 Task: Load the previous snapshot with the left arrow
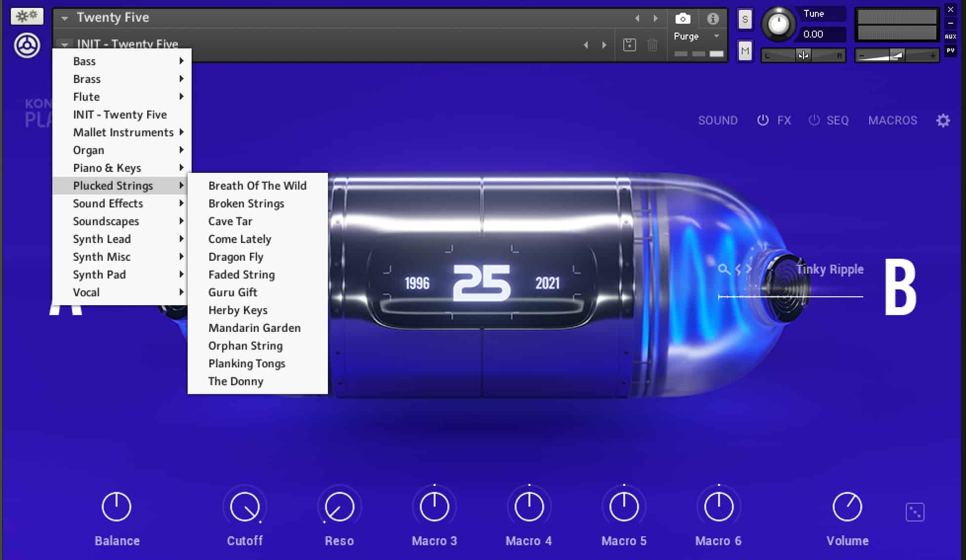(586, 45)
